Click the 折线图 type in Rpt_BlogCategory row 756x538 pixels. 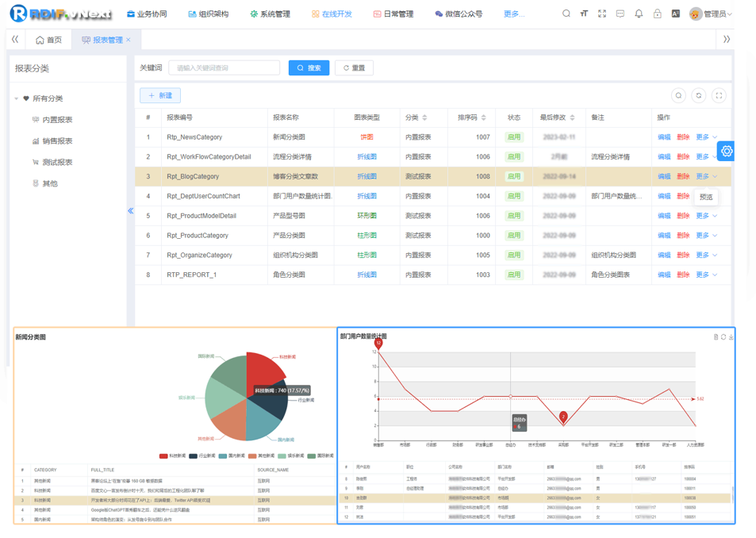click(x=367, y=176)
